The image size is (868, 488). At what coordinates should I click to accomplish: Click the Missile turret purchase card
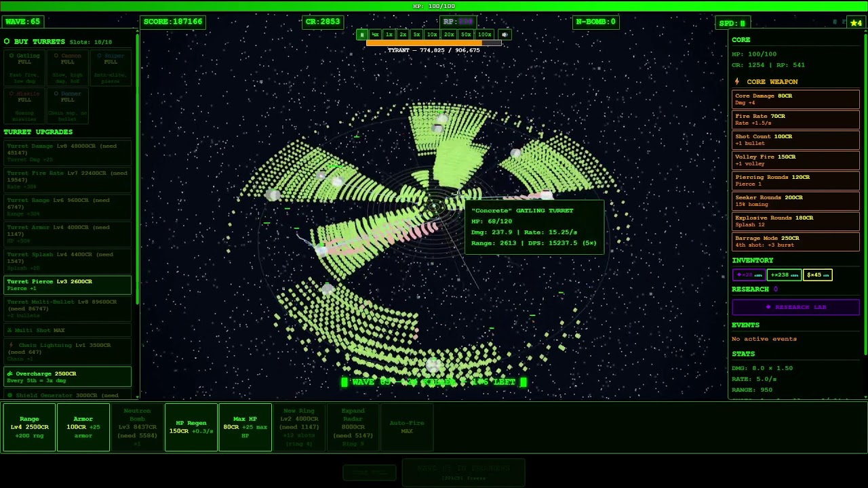pos(24,105)
